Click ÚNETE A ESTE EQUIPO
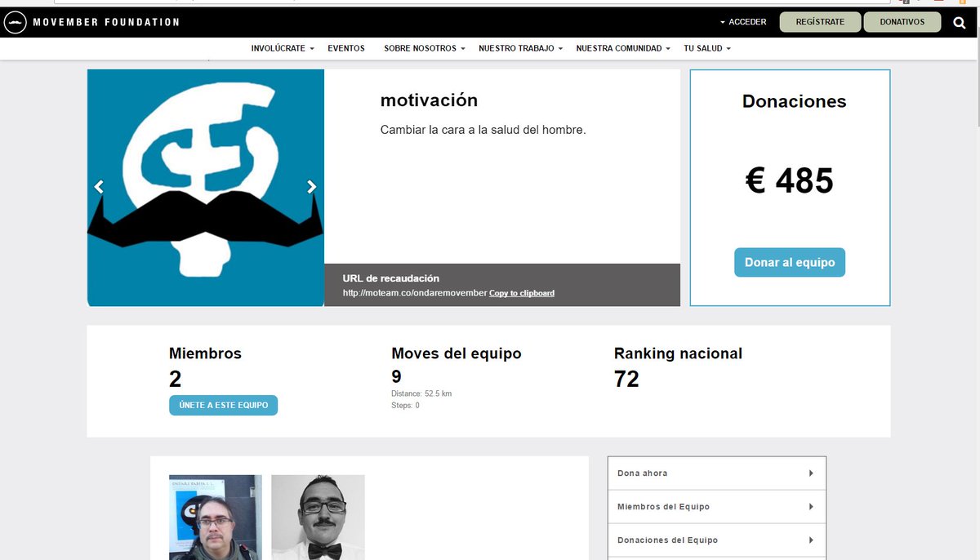This screenshot has height=560, width=980. point(223,405)
